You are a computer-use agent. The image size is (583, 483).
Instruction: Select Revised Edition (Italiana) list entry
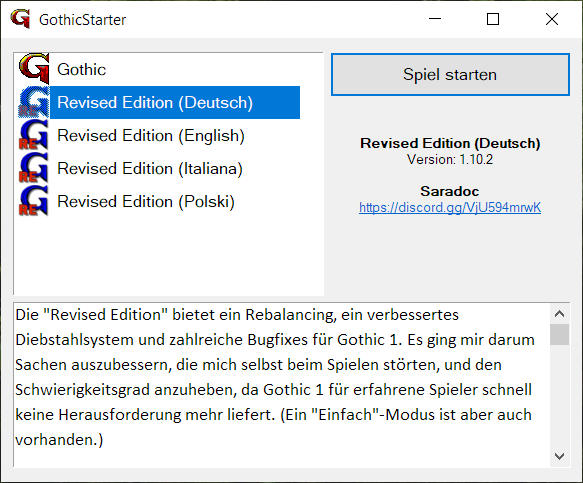tap(150, 169)
